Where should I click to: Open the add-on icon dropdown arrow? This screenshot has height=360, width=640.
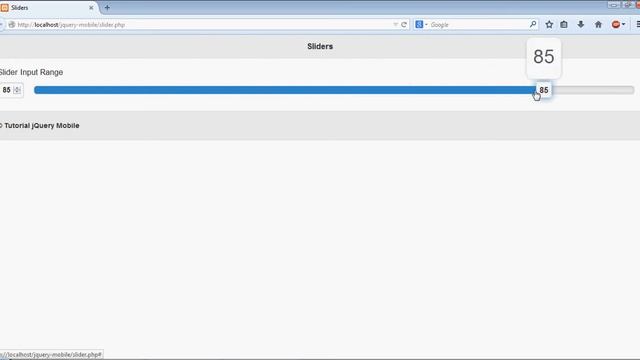click(623, 24)
